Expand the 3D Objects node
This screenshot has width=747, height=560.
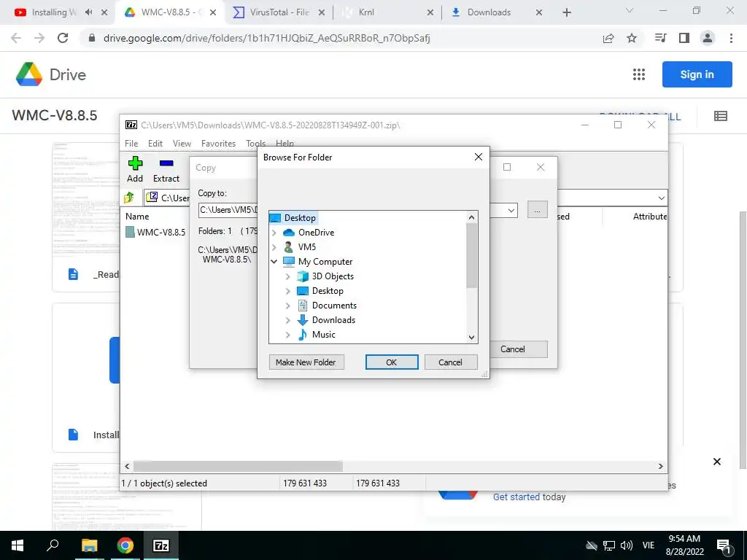(x=287, y=276)
